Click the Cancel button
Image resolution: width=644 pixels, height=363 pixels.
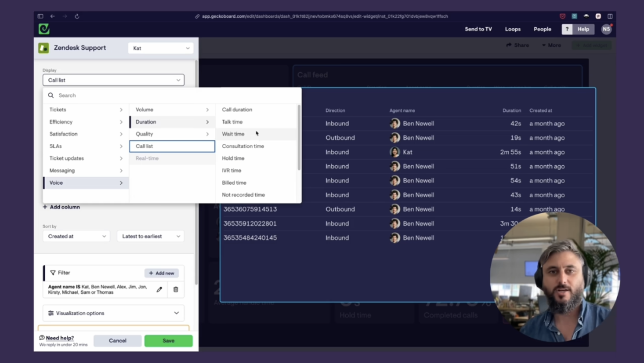click(118, 340)
